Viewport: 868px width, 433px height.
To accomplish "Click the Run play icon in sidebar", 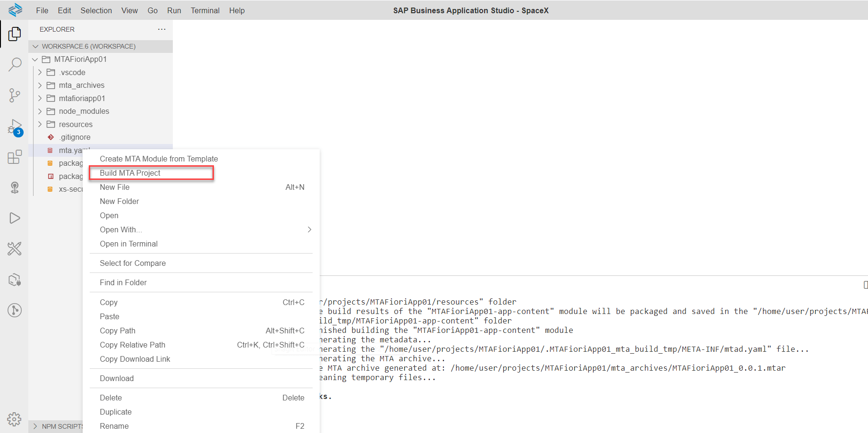I will (x=15, y=218).
